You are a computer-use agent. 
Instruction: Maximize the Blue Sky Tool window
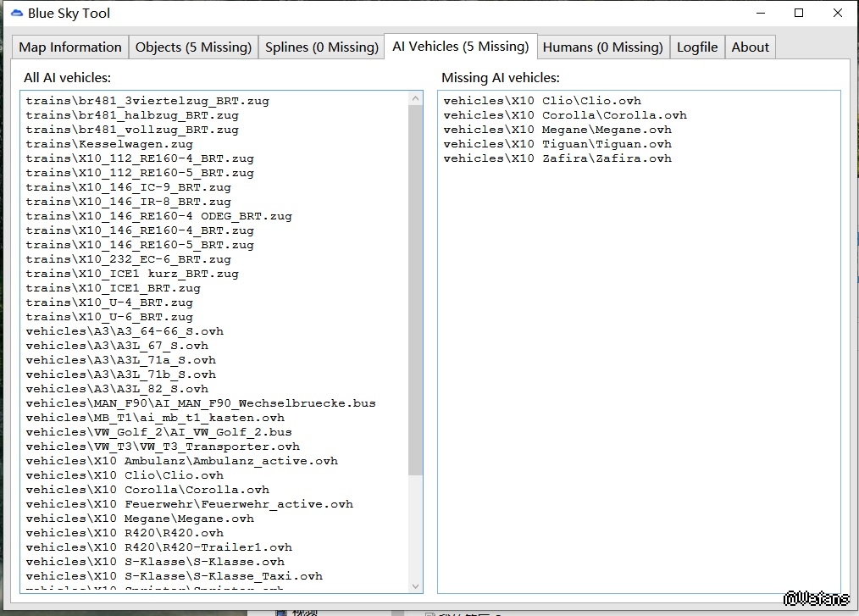799,14
